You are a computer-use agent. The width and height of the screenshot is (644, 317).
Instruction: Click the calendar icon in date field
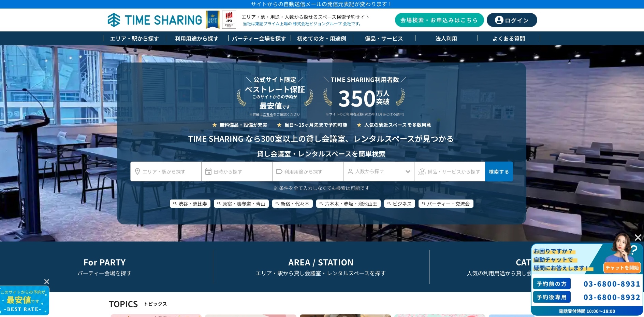tap(208, 171)
